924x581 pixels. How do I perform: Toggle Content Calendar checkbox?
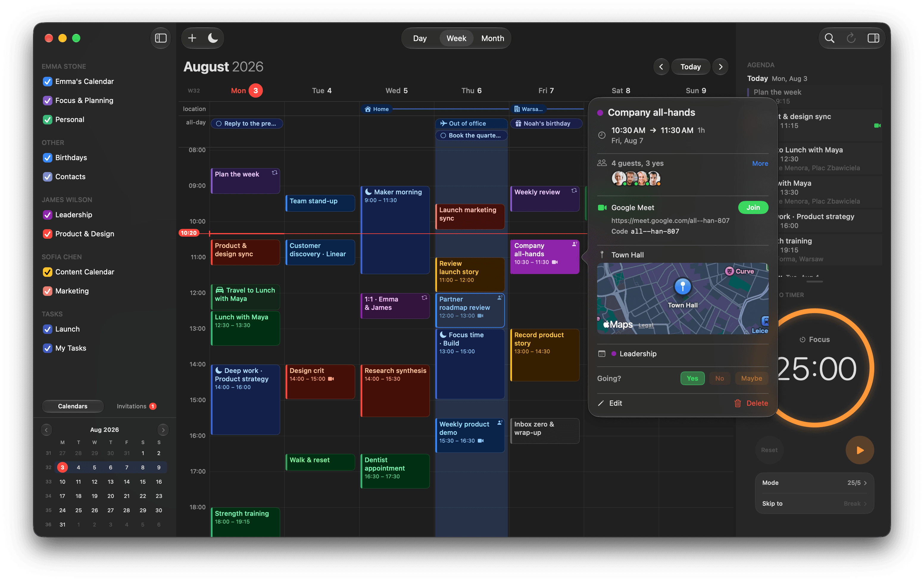point(47,272)
